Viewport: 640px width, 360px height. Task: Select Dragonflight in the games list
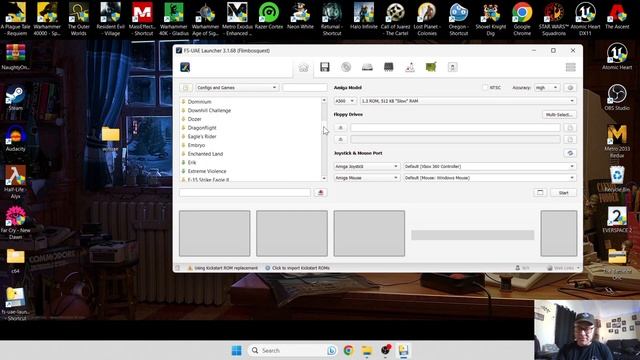click(x=202, y=128)
